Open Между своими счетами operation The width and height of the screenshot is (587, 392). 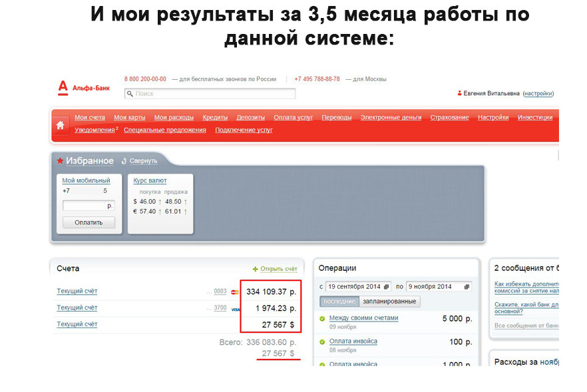coord(363,318)
